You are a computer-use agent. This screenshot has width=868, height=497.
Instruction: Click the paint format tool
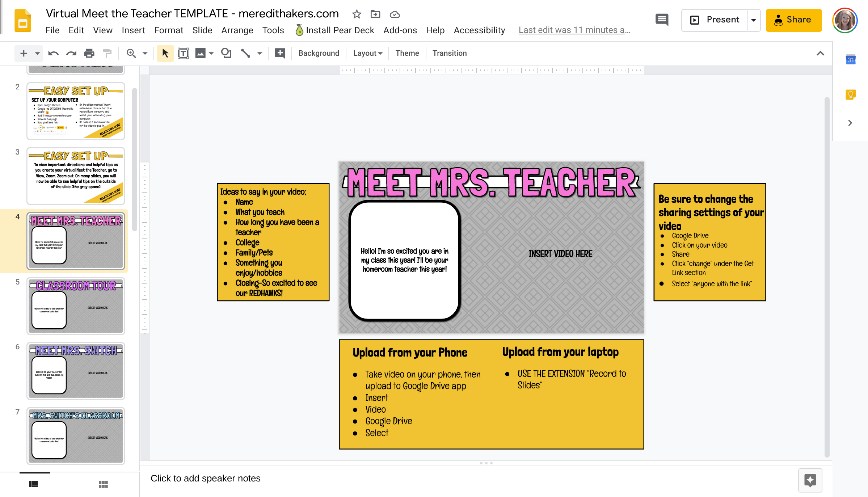tap(107, 53)
